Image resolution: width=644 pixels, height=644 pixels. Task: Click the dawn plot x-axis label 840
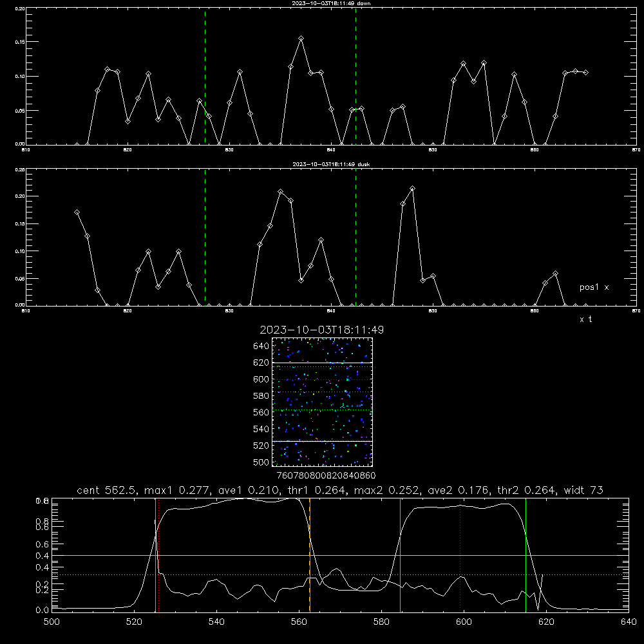coord(331,150)
